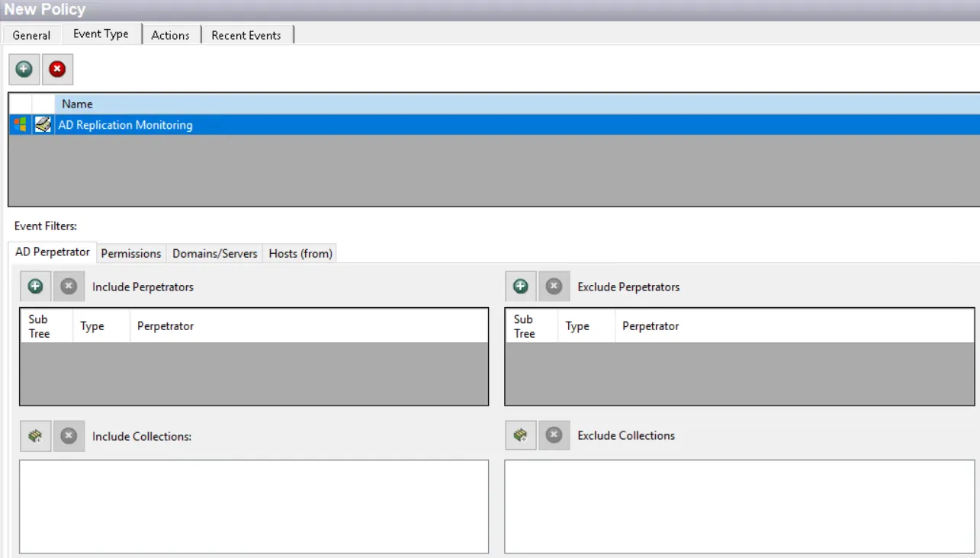Click the red remove event type icon

click(x=57, y=69)
